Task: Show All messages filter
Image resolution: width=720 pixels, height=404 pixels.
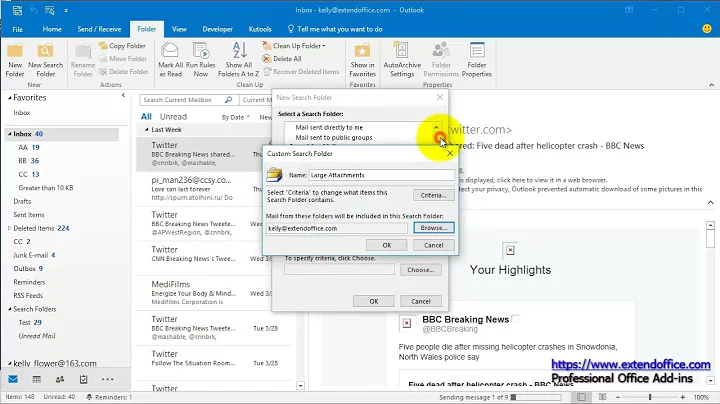Action: click(146, 117)
